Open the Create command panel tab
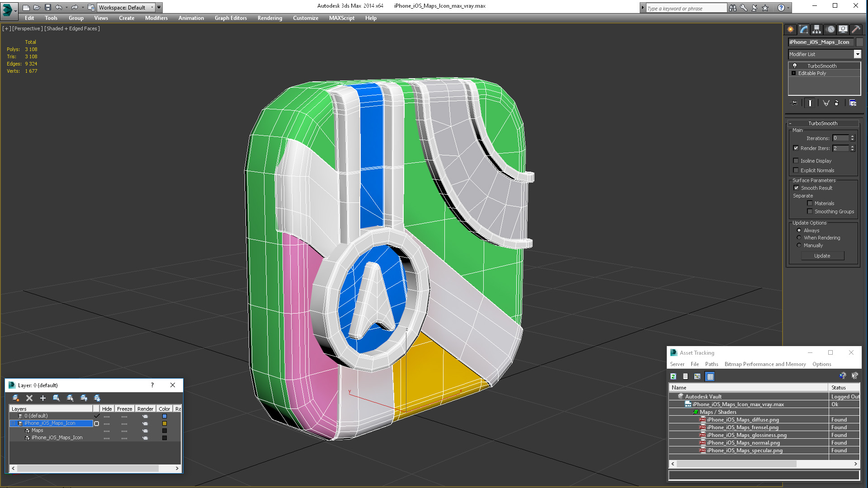The width and height of the screenshot is (868, 488). [790, 29]
